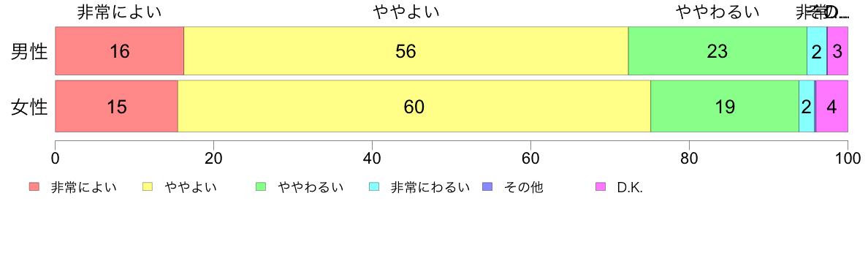
Task: Select the 男性 yellow segment showing 56
Action: 406,50
